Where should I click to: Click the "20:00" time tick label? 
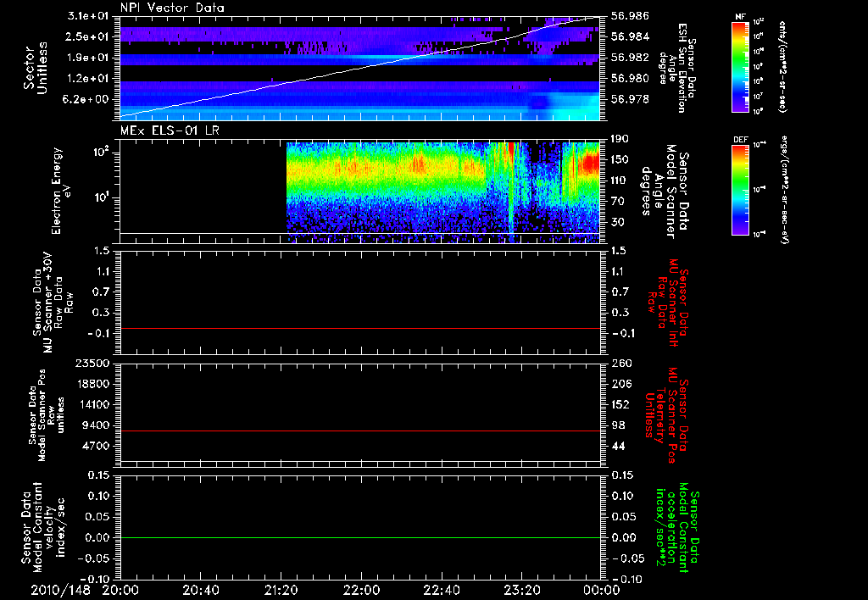(120, 590)
